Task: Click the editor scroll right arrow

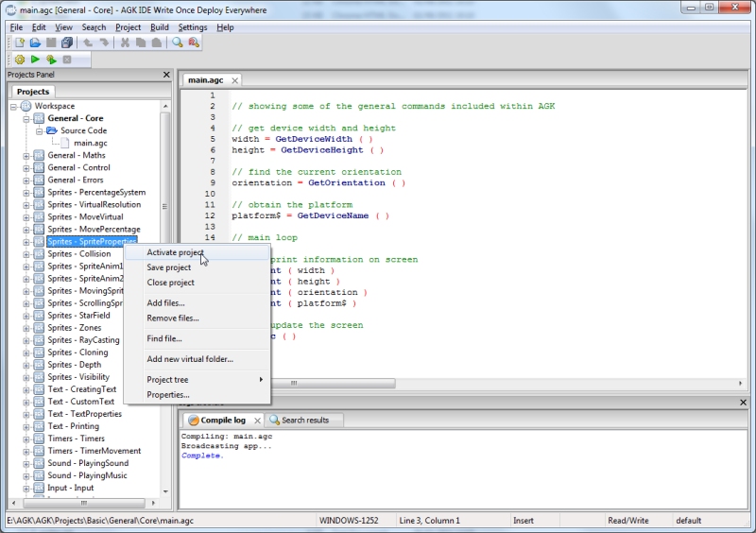Action: pos(740,383)
